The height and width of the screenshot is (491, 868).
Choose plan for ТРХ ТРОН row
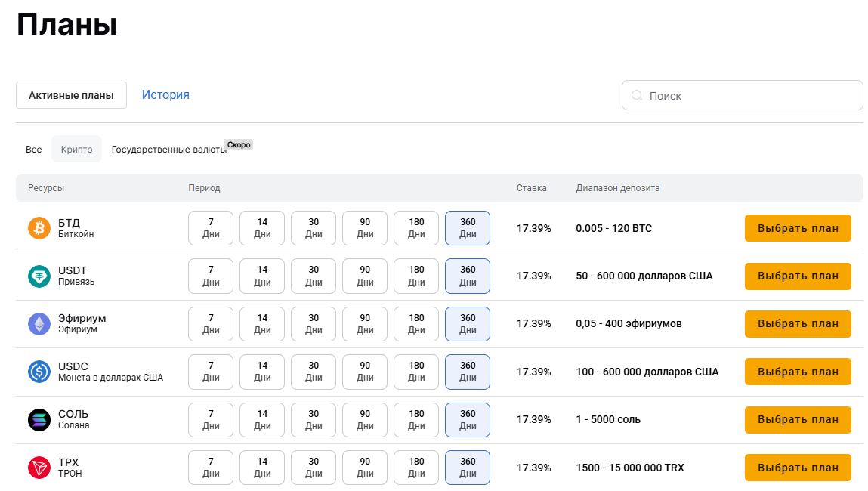pos(798,468)
